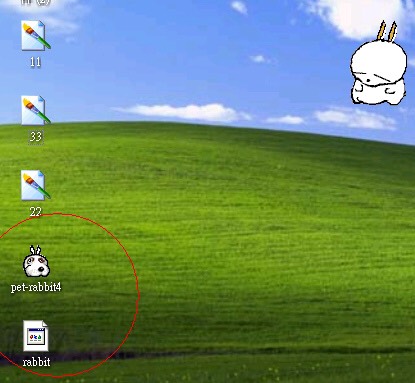The height and width of the screenshot is (383, 415).
Task: Click the desktop pet rabbit's yellow ears
Action: point(387,31)
